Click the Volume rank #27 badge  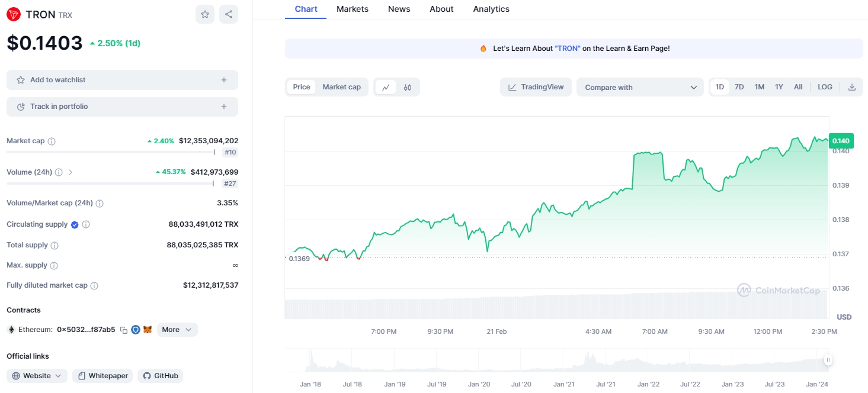coord(230,184)
